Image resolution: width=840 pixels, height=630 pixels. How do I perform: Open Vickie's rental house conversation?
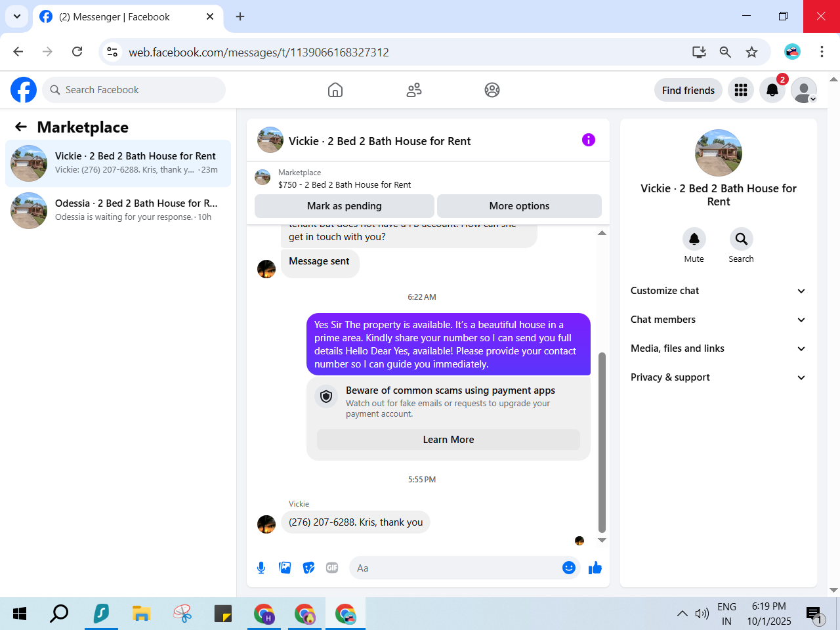point(118,163)
